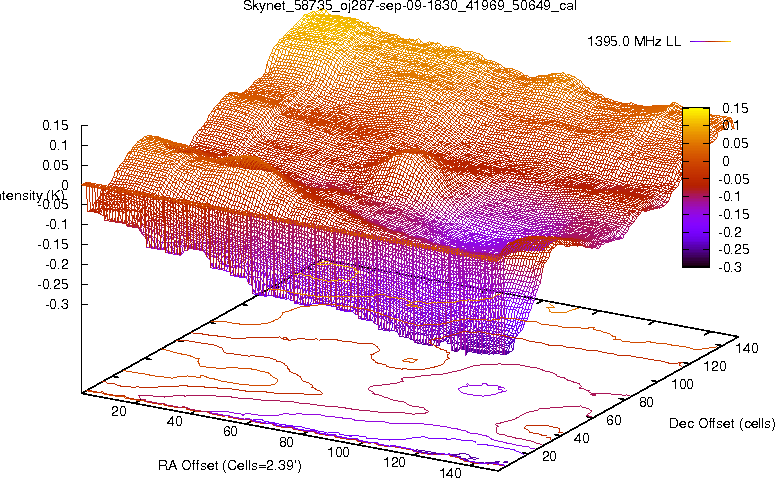Click the Dec axis tick label 20
The height and width of the screenshot is (478, 775).
point(550,456)
